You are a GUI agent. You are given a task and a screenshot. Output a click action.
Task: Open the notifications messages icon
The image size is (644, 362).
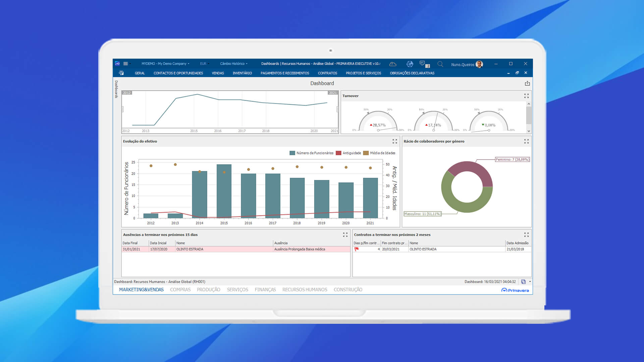423,63
